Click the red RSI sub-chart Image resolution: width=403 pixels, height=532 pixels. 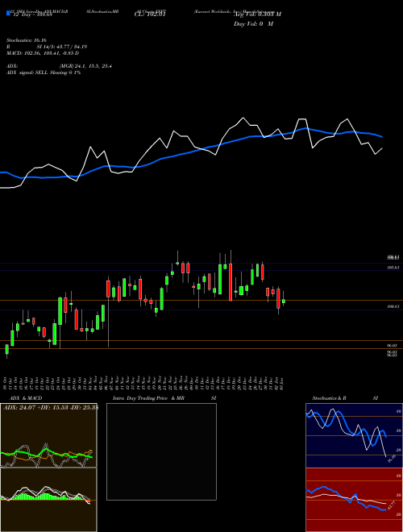coord(354,500)
